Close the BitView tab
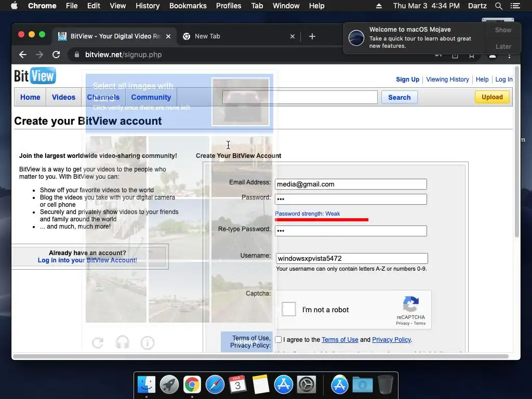The image size is (532, 399). [168, 36]
